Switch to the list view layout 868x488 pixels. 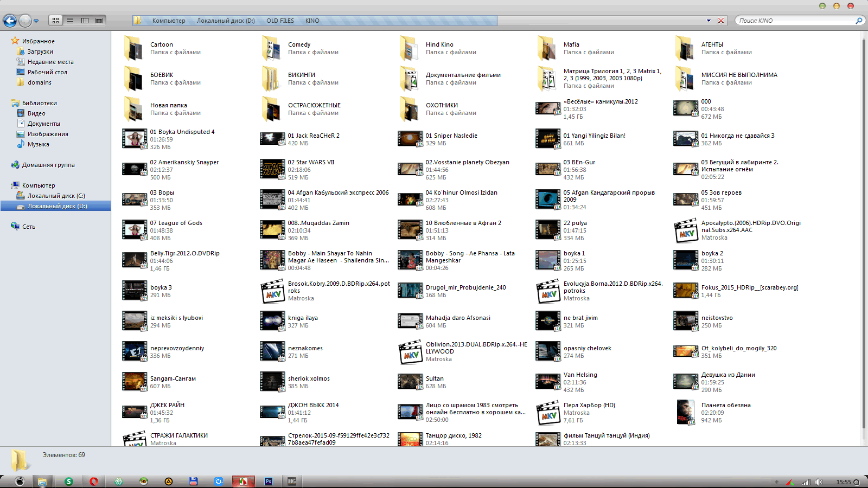[x=70, y=21]
